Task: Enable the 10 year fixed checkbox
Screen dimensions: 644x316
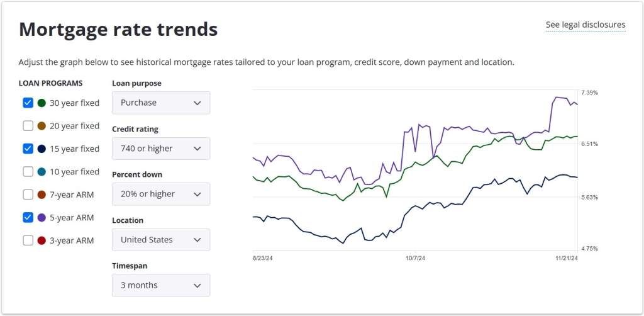Action: pyautogui.click(x=28, y=171)
